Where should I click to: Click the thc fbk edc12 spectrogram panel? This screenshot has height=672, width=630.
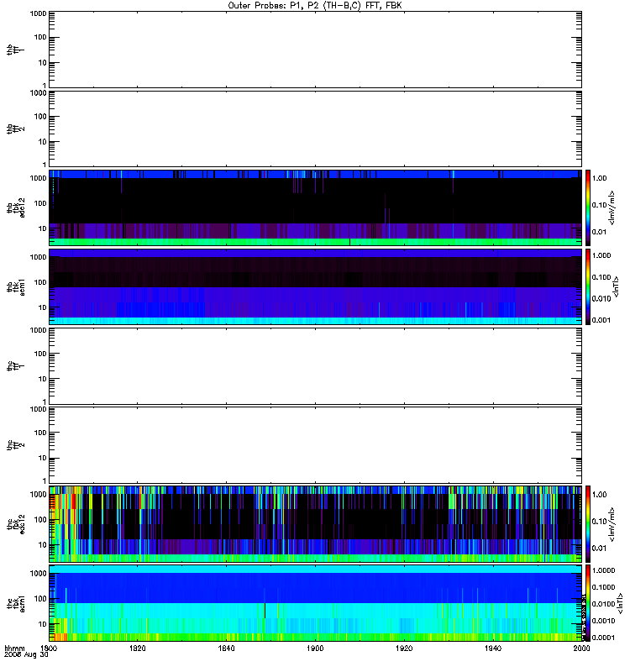[x=315, y=524]
